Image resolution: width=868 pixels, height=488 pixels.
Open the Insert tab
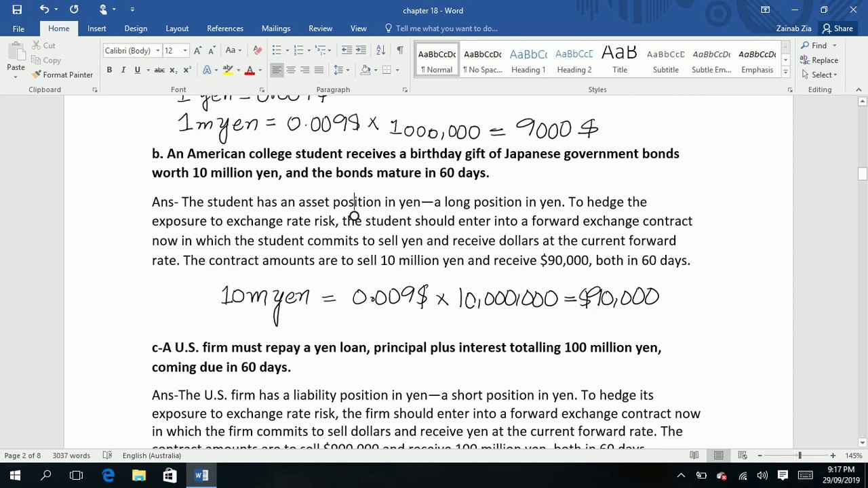coord(96,28)
